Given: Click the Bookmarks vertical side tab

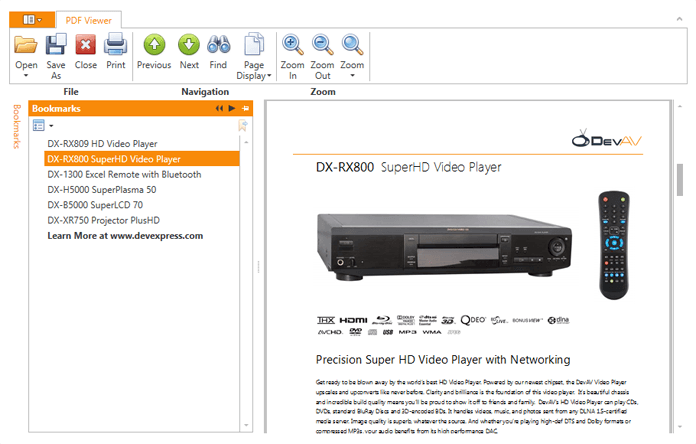Looking at the screenshot, I should [x=17, y=127].
